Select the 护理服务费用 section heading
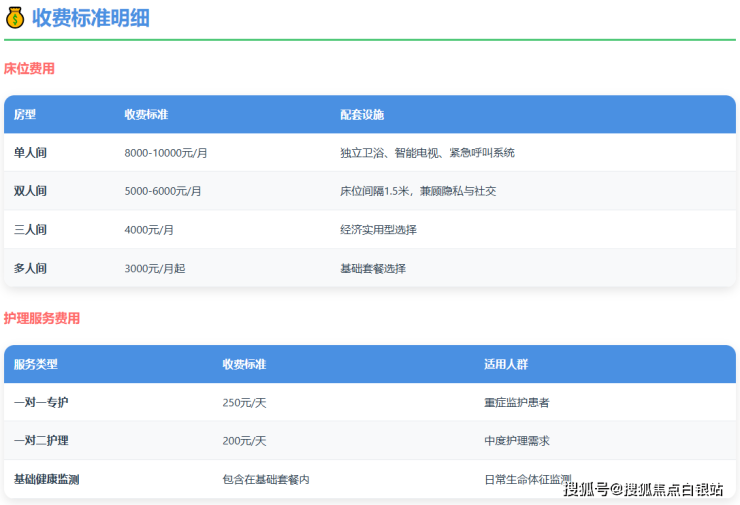This screenshot has height=505, width=740. tap(42, 318)
